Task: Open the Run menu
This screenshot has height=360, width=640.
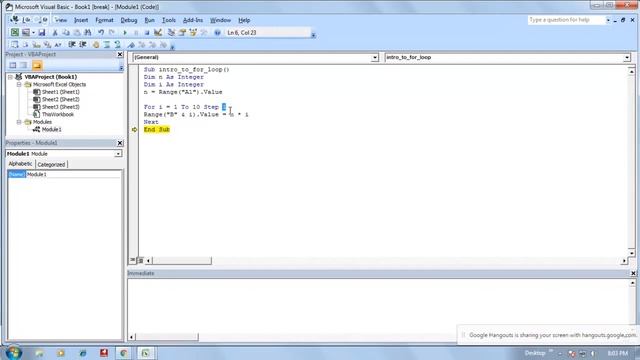Action: point(149,20)
